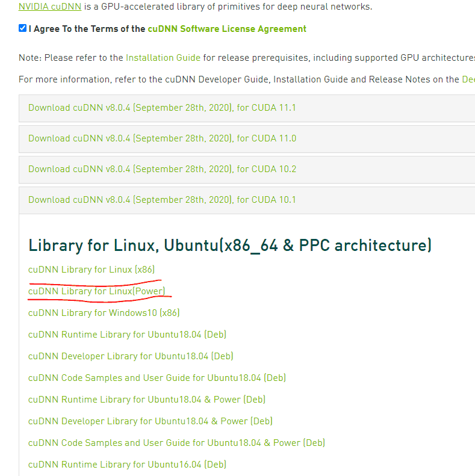Download Runtime Library for Ubuntu18.04 & Power (Deb)

click(147, 400)
